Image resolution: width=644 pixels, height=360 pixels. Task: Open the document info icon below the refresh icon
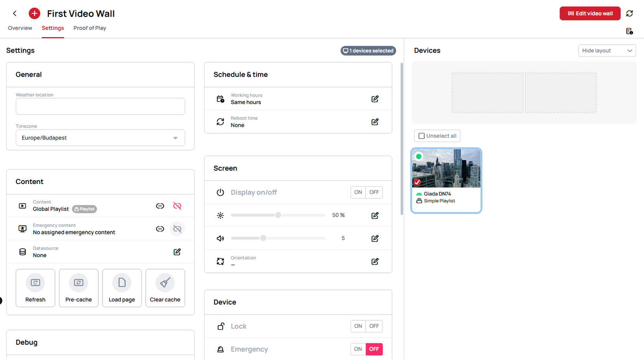629,31
